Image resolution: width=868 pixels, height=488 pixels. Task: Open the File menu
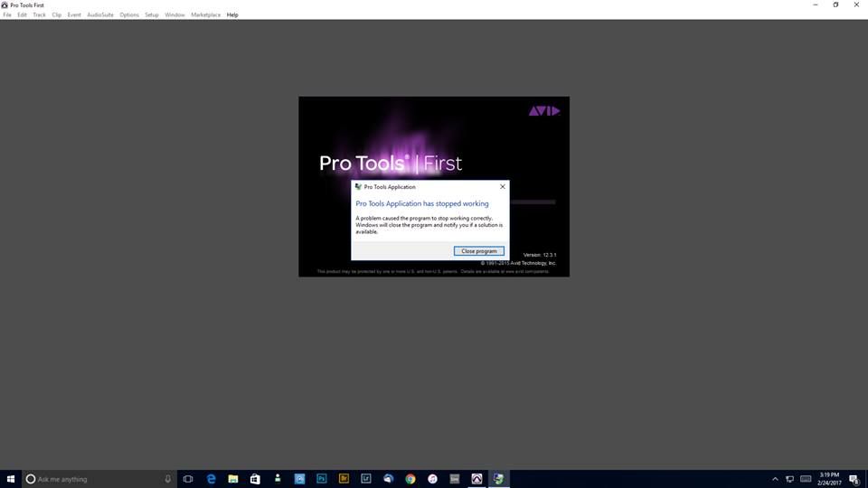coord(7,15)
